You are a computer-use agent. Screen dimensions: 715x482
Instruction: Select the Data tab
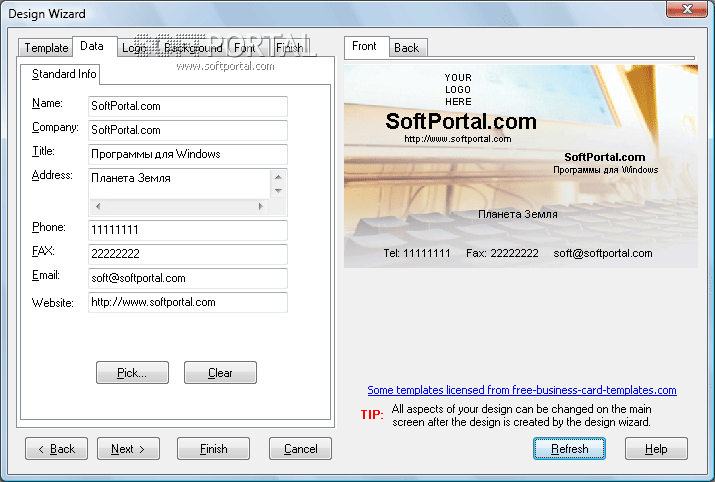click(92, 46)
